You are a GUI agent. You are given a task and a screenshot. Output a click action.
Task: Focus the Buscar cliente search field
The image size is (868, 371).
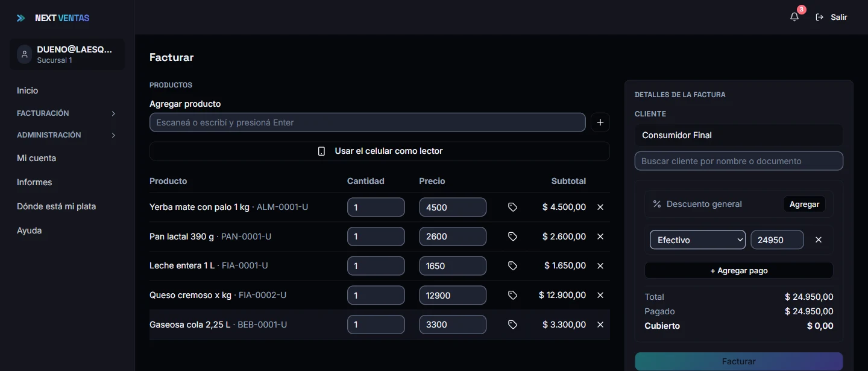pos(739,161)
